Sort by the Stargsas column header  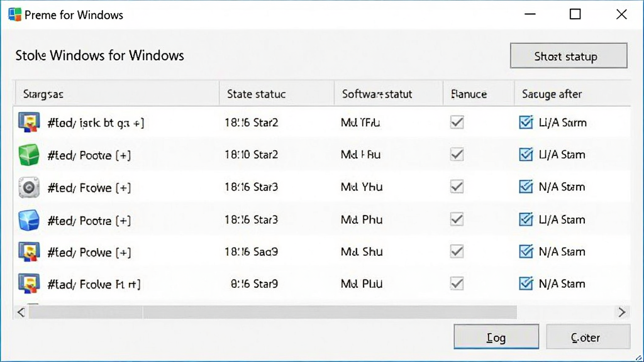[117, 94]
